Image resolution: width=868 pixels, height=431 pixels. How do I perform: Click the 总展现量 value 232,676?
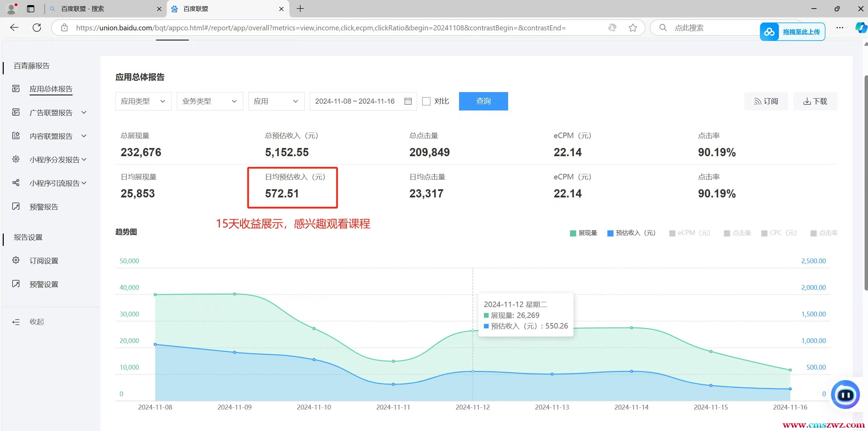point(141,152)
